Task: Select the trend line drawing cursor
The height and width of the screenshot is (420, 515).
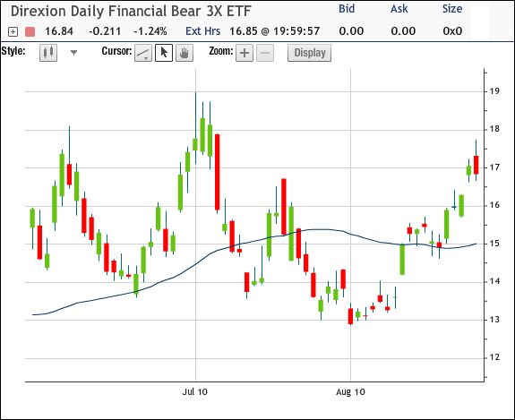Action: pos(143,53)
